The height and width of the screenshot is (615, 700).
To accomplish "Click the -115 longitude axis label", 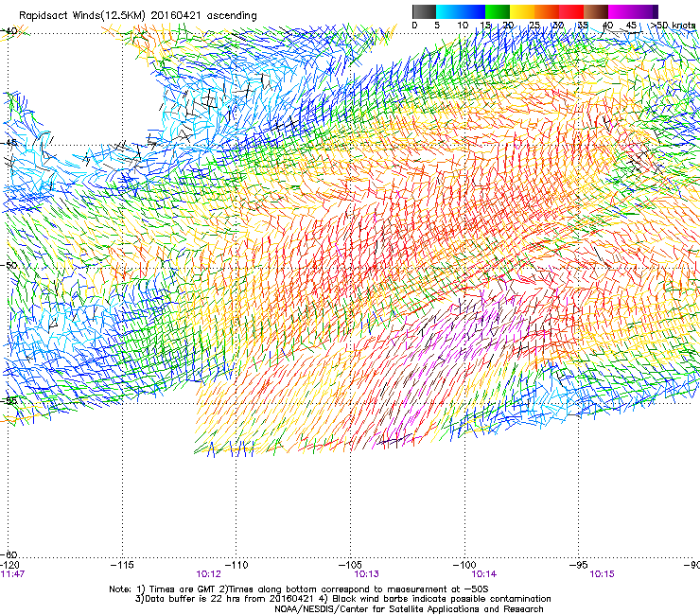I will [x=122, y=565].
